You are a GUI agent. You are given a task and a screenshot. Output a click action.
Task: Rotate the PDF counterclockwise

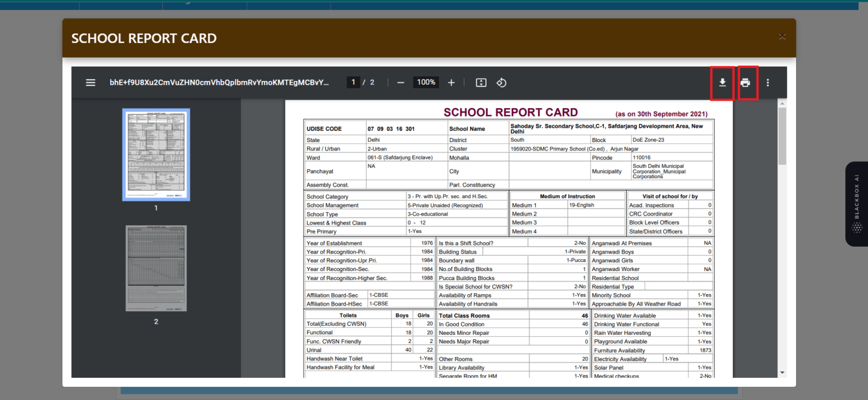click(x=501, y=83)
